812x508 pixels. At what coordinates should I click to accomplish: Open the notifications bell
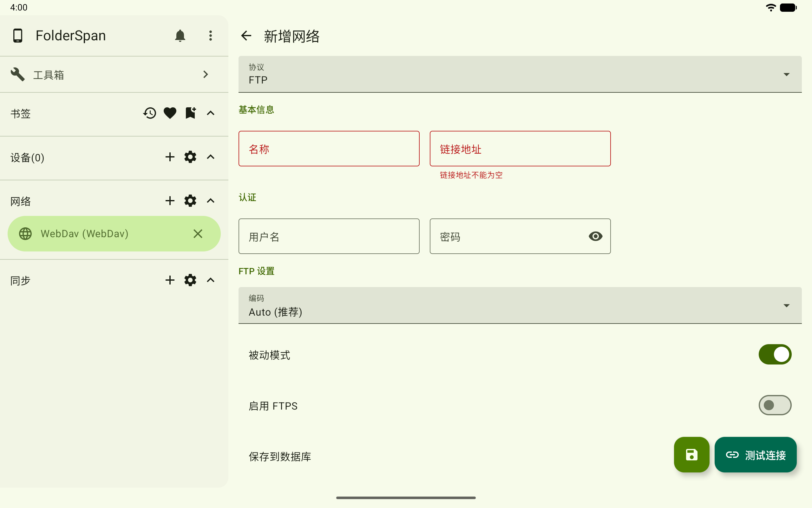tap(180, 36)
